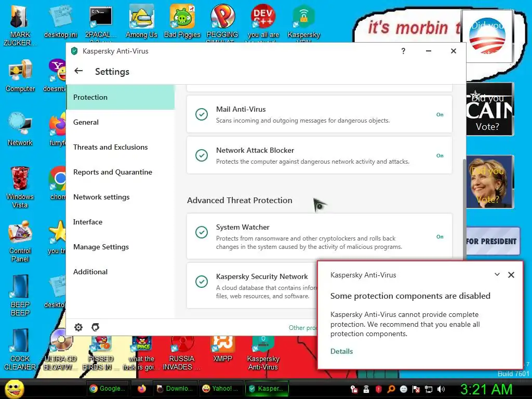
Task: Open the XMPP desktop icon
Action: pos(222,350)
